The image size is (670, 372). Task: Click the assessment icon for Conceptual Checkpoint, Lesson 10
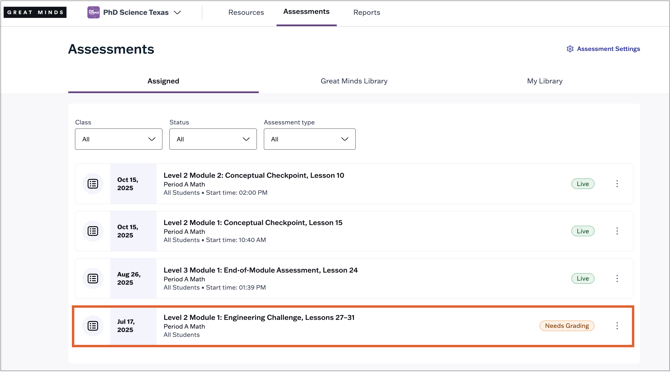coord(93,184)
